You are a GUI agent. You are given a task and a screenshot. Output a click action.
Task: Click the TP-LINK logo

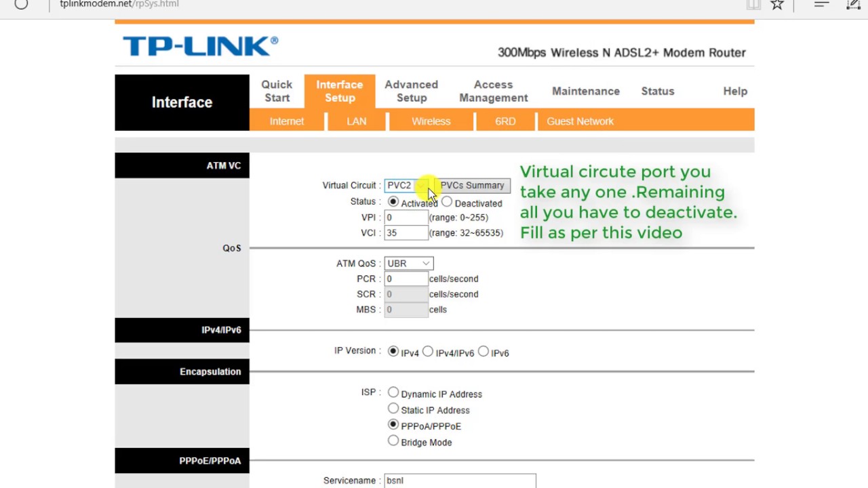click(200, 46)
